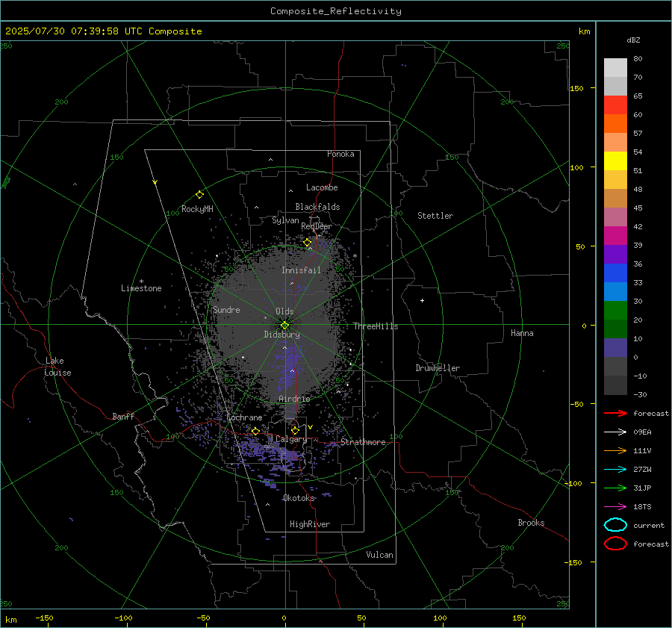
Task: Click the yellow diamond above Calgary label
Action: [295, 430]
